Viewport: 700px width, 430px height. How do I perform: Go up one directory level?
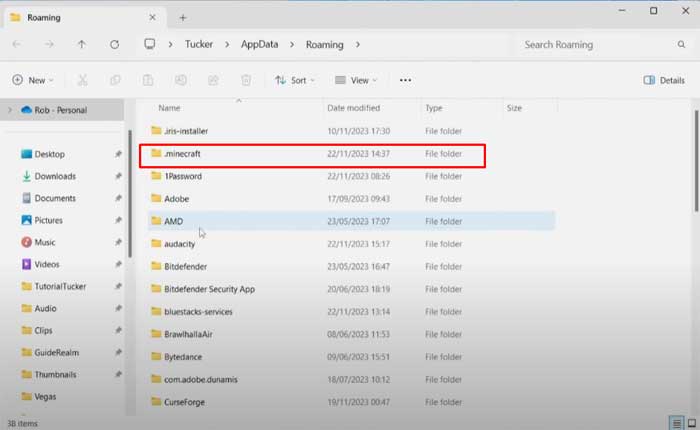tap(82, 44)
